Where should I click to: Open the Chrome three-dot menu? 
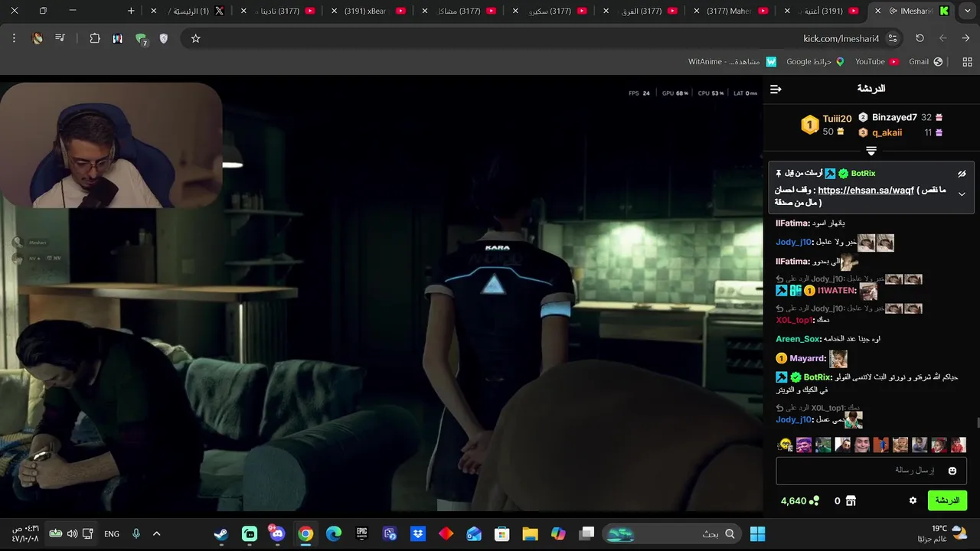(14, 38)
